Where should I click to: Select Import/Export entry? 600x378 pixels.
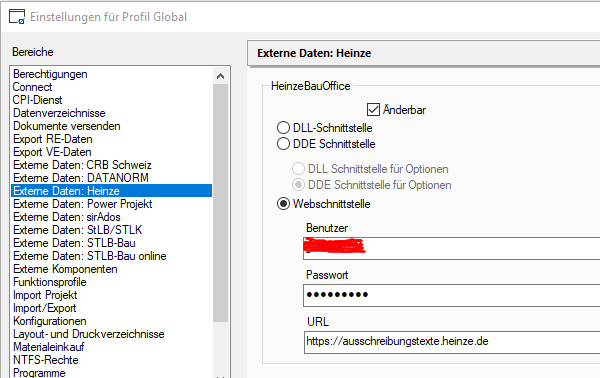point(111,308)
